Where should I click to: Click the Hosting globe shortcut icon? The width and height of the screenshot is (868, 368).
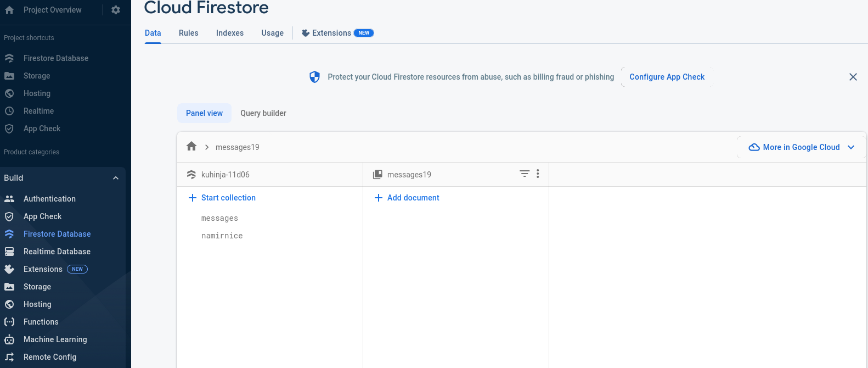tap(9, 93)
